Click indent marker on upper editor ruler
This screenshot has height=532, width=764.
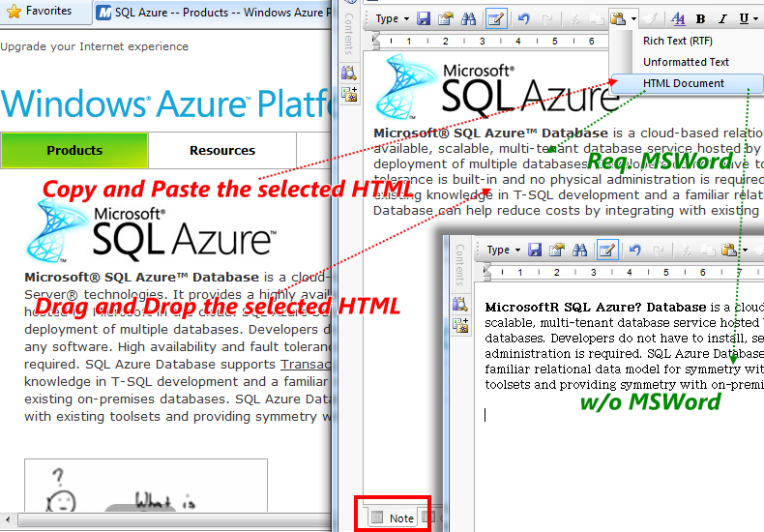tap(375, 41)
